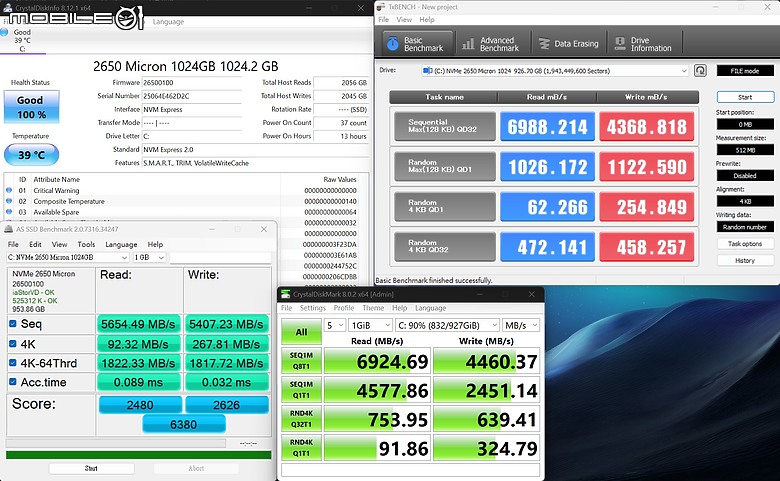Toggle the Seq checkbox in AS SSD
Viewport: 780px width, 481px height.
tap(12, 324)
